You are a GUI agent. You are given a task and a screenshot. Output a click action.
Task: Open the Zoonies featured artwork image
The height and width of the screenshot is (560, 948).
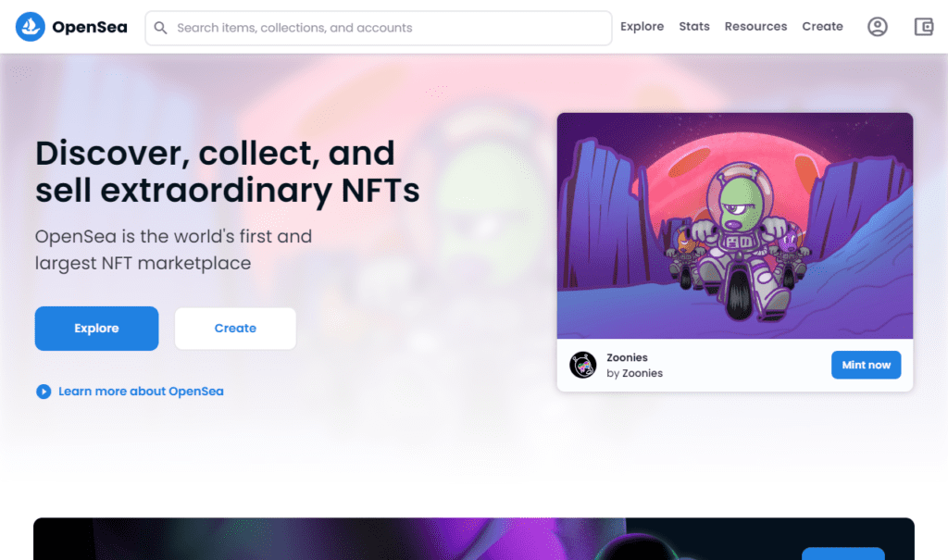point(734,226)
